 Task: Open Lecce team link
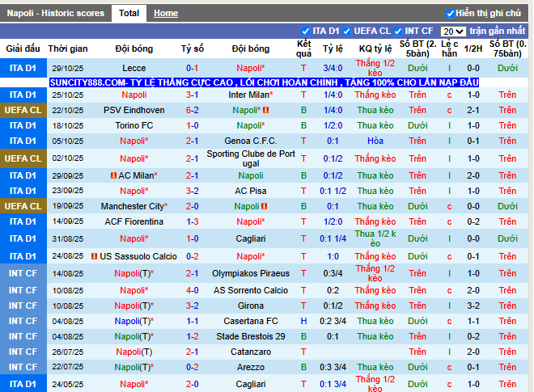pos(134,68)
